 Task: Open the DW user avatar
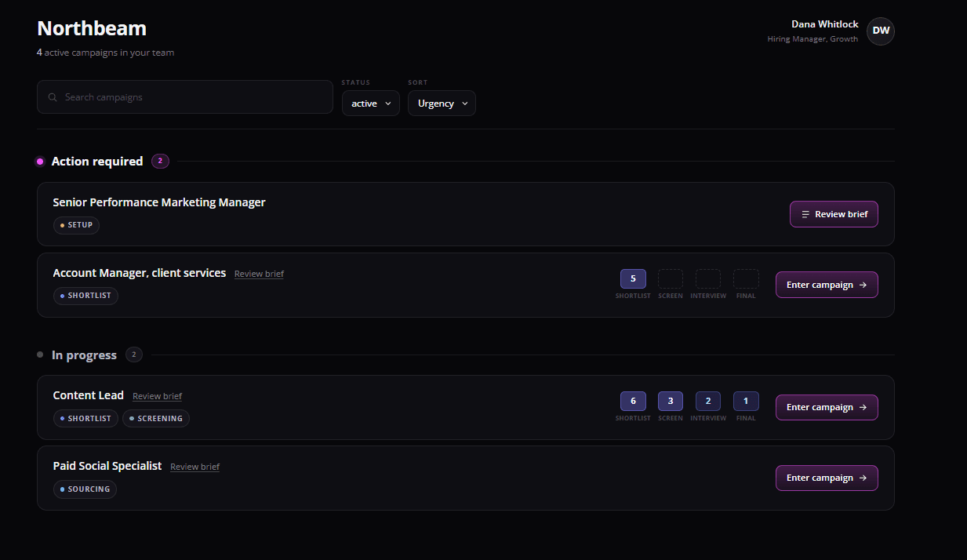point(881,31)
